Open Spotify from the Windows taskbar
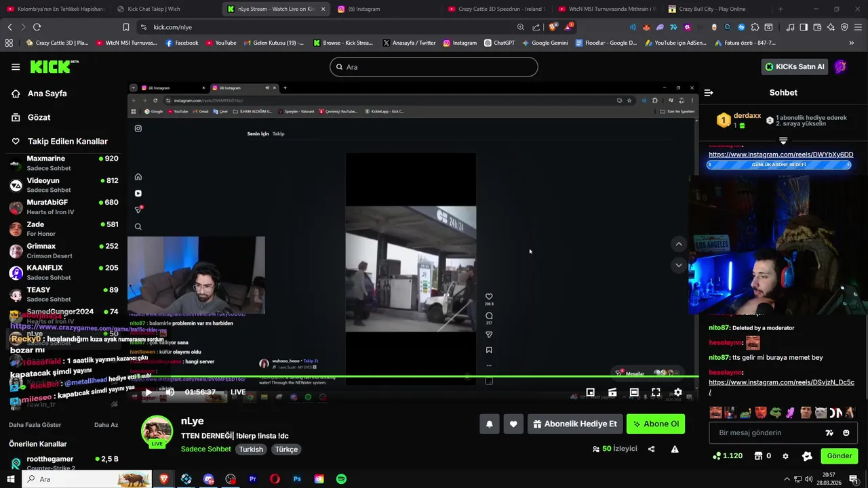Screen dimensions: 868x488 pyautogui.click(x=341, y=479)
